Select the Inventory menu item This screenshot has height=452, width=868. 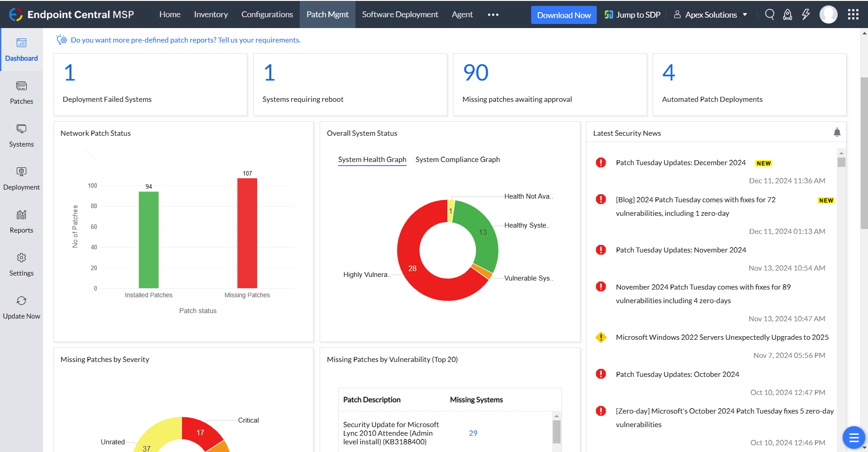[x=211, y=14]
